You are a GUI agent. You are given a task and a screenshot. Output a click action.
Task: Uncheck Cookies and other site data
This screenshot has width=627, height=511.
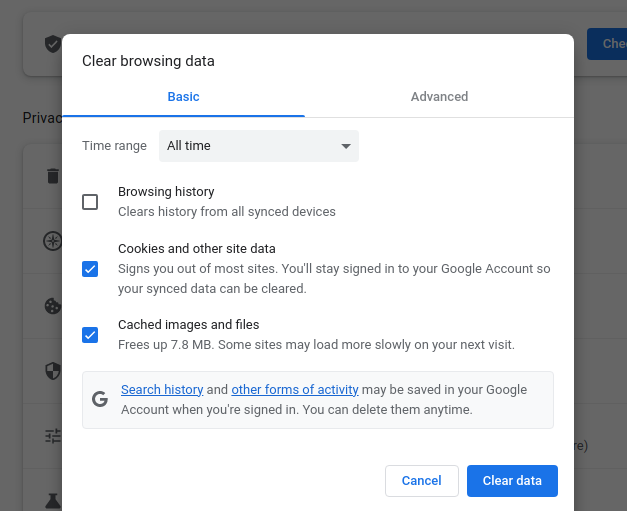pyautogui.click(x=90, y=269)
